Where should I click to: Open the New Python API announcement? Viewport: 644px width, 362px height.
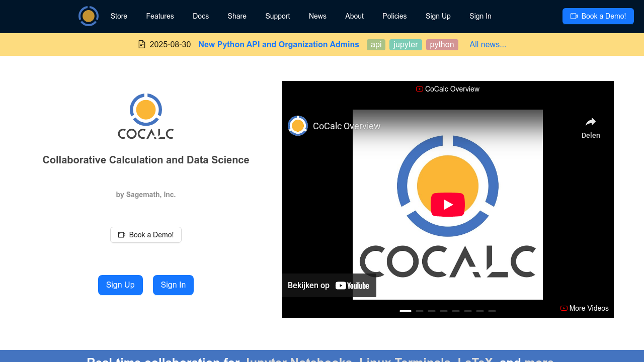click(x=279, y=44)
